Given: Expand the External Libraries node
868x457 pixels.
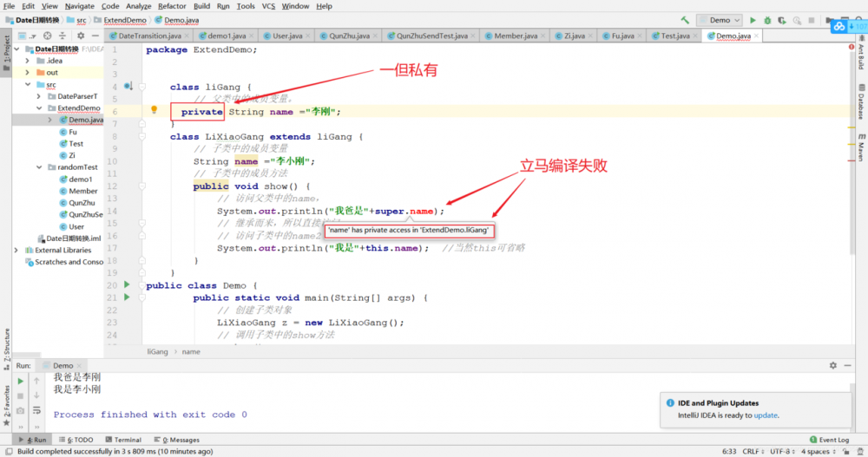Looking at the screenshot, I should pos(16,250).
